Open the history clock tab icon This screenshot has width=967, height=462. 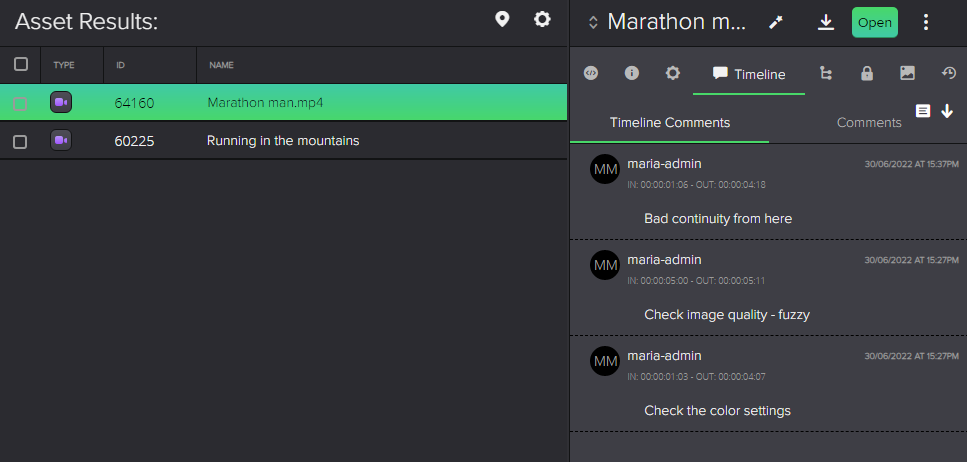coord(948,73)
